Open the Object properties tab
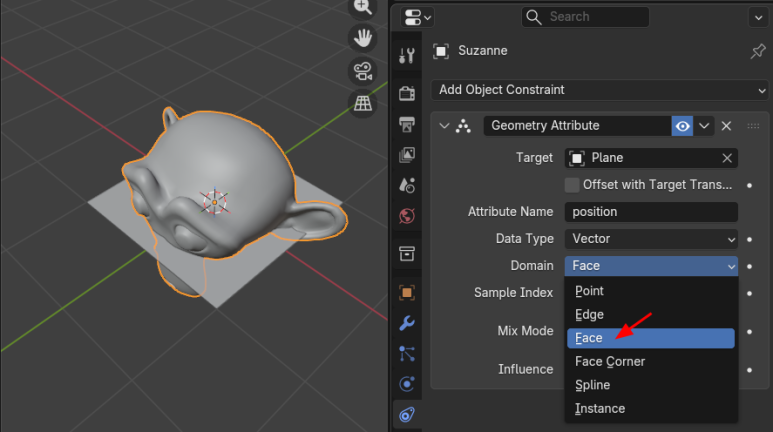This screenshot has height=432, width=773. click(407, 292)
